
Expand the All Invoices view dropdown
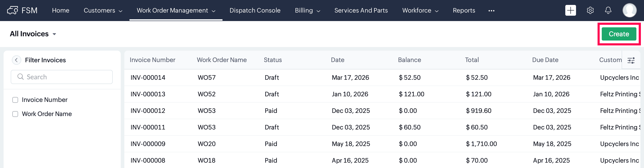pos(54,34)
